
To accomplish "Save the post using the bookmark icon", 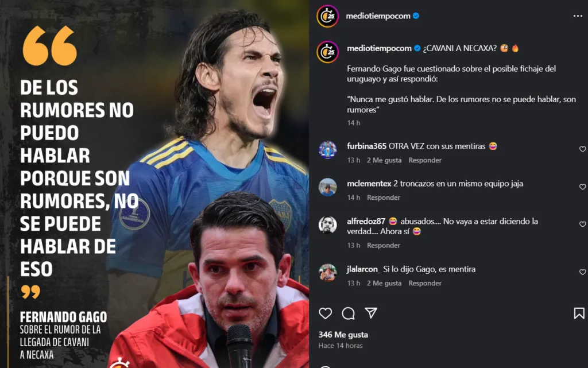I will coord(579,313).
